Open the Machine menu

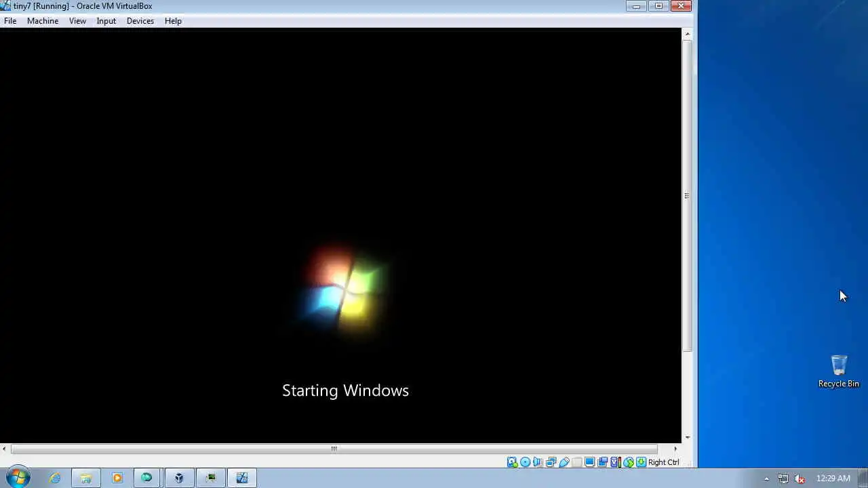click(43, 21)
